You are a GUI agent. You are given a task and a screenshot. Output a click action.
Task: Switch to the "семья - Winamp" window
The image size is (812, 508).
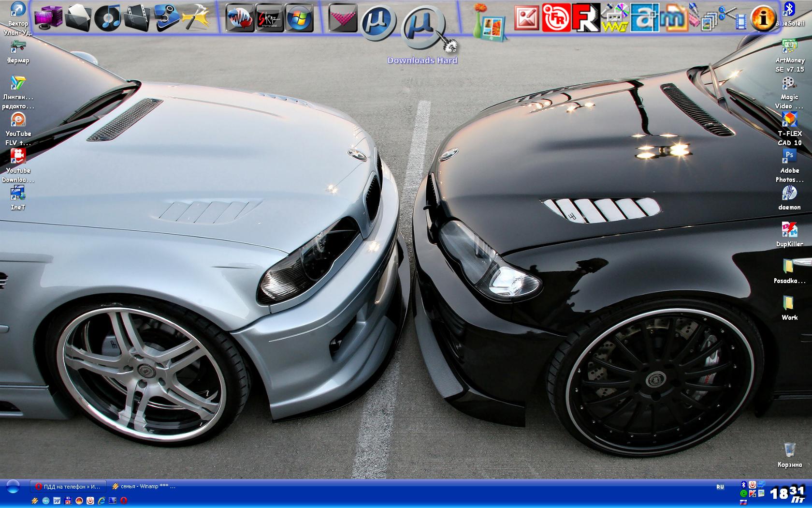[x=143, y=486]
